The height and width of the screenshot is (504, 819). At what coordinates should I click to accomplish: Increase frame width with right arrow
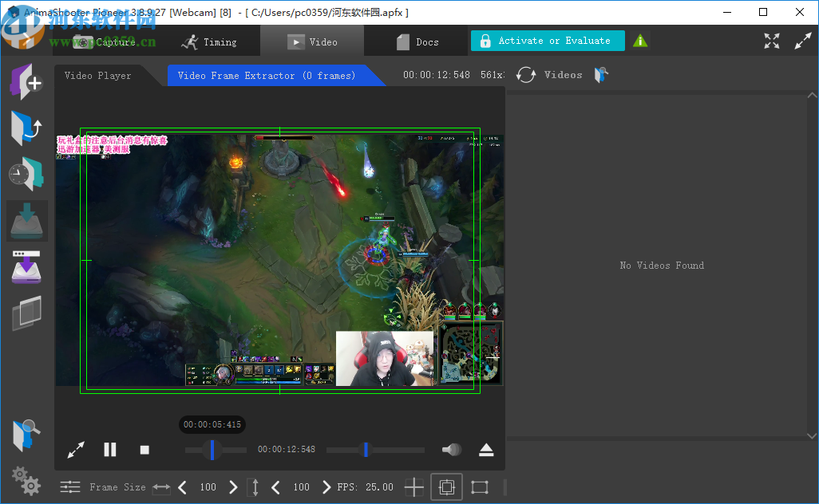pos(233,486)
